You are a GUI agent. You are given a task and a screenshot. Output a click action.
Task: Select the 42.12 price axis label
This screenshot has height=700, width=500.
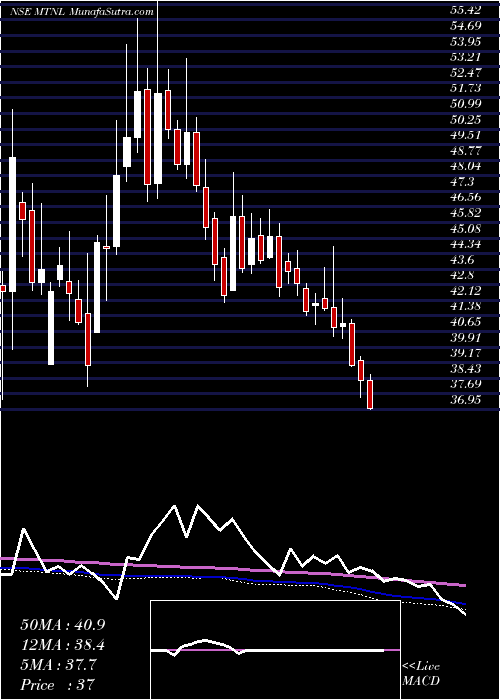point(465,291)
